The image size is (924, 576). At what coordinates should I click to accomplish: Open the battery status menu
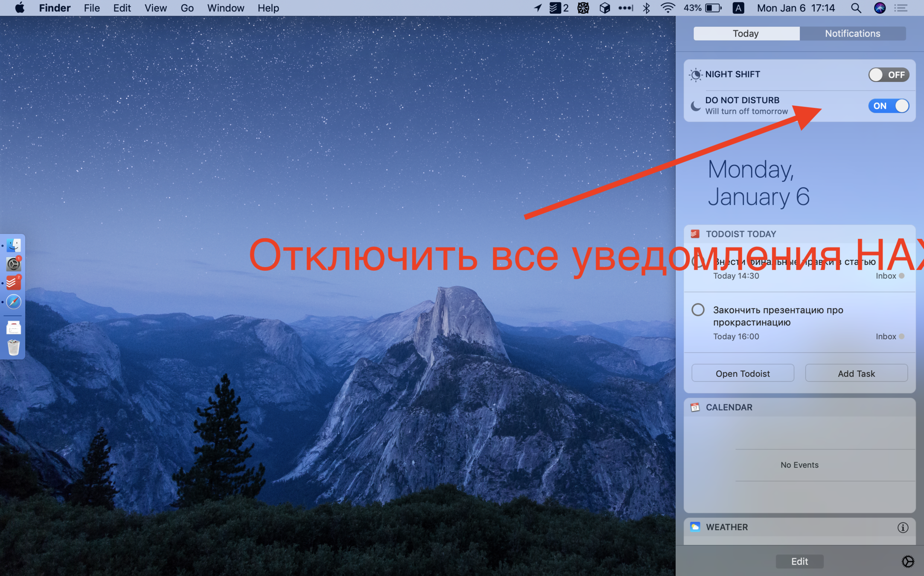coord(713,8)
